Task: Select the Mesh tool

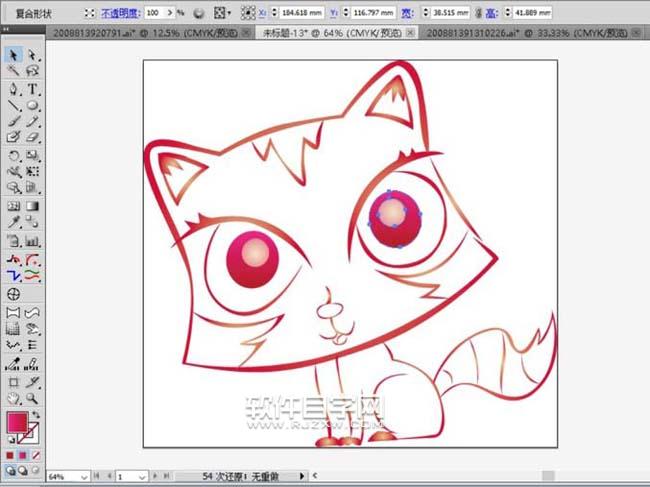Action: [13, 206]
